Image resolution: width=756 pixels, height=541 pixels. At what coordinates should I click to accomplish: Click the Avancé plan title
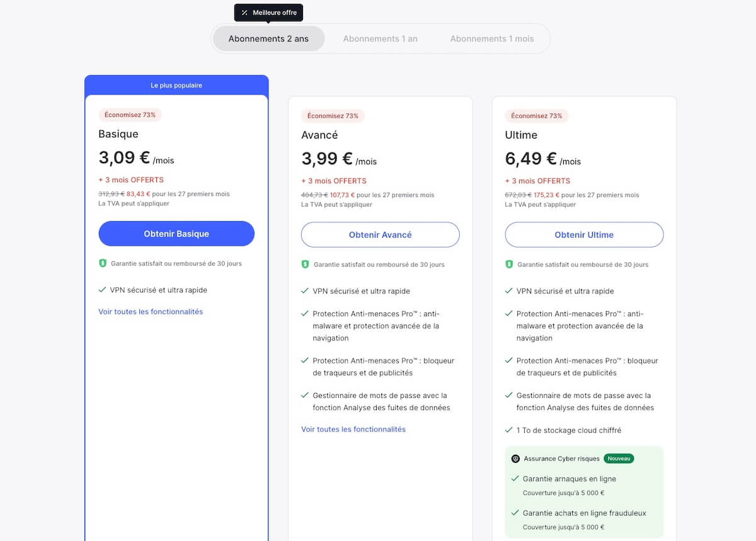(319, 135)
